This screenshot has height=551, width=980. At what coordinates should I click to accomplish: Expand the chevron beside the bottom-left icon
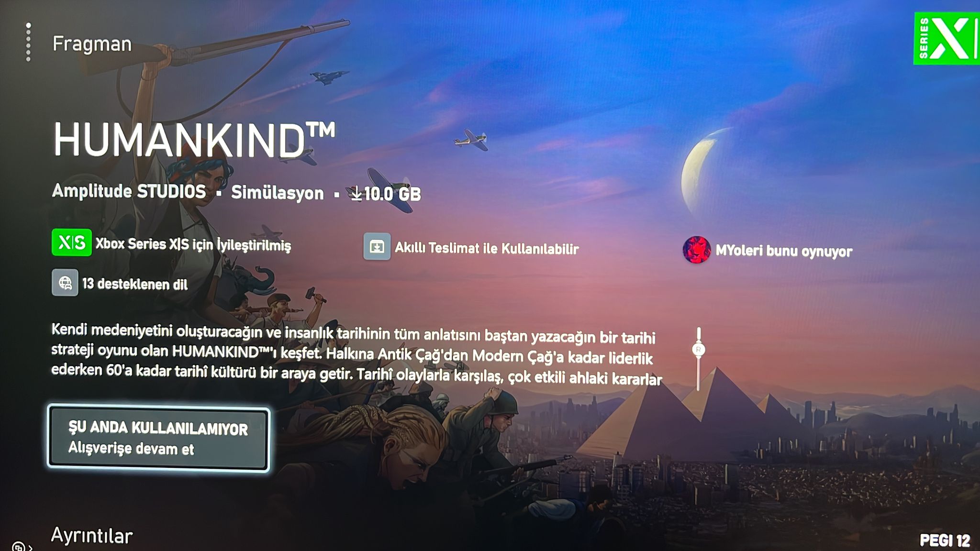pos(31,547)
